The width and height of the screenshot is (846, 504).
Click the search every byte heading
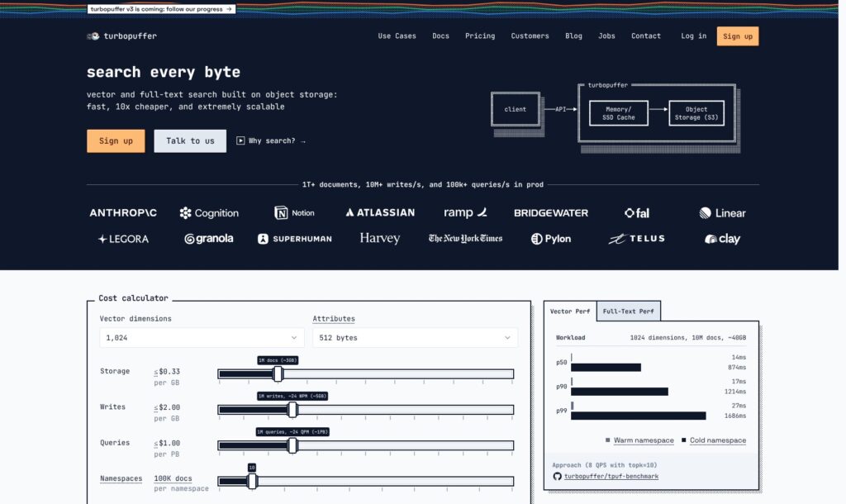pos(164,73)
